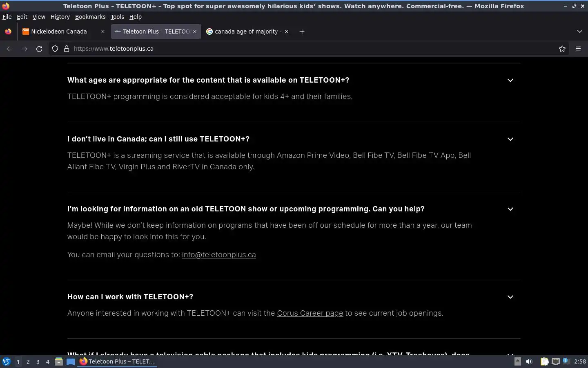
Task: Open the Help menu
Action: (x=136, y=17)
